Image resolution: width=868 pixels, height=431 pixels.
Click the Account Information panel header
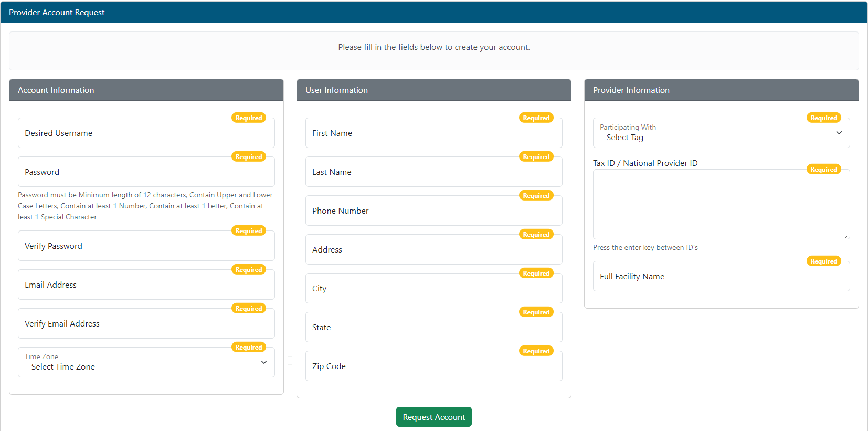click(146, 90)
